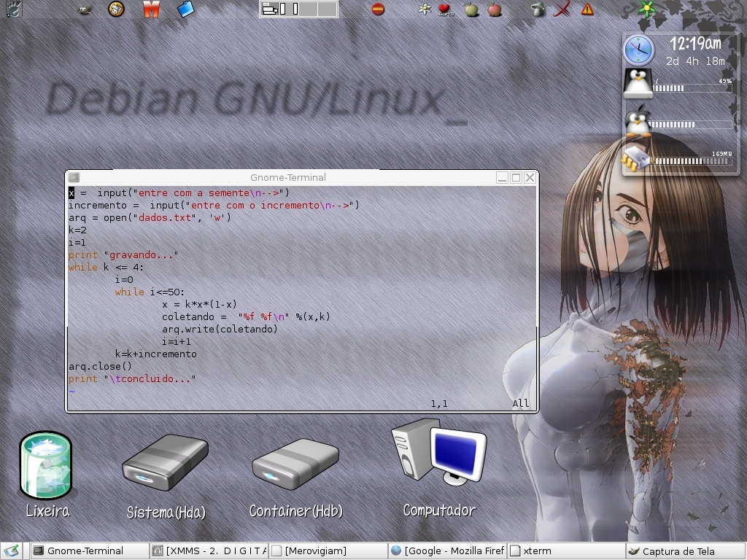Click the print "\tconcluido..." line

pyautogui.click(x=132, y=378)
